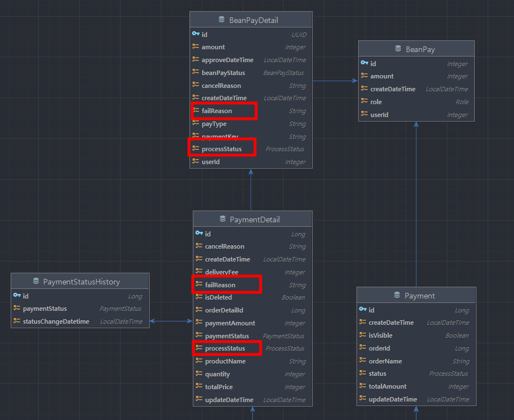This screenshot has width=514, height=420.
Task: Click the entity icon beside PaymentStatusHistory title
Action: click(36, 282)
